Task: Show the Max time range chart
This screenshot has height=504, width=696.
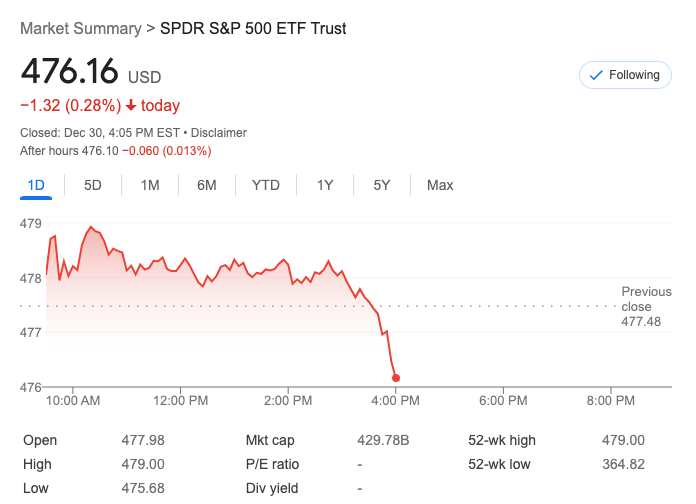Action: [440, 185]
